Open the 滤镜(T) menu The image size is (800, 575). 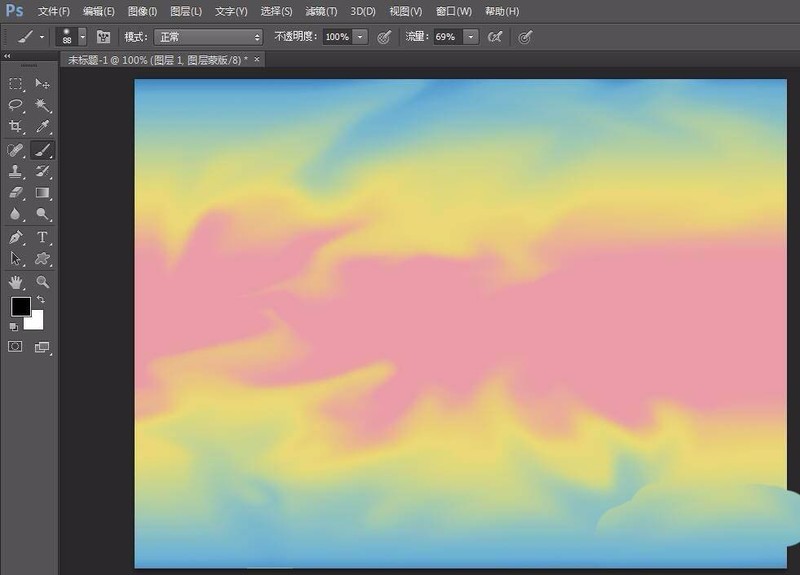tap(321, 11)
